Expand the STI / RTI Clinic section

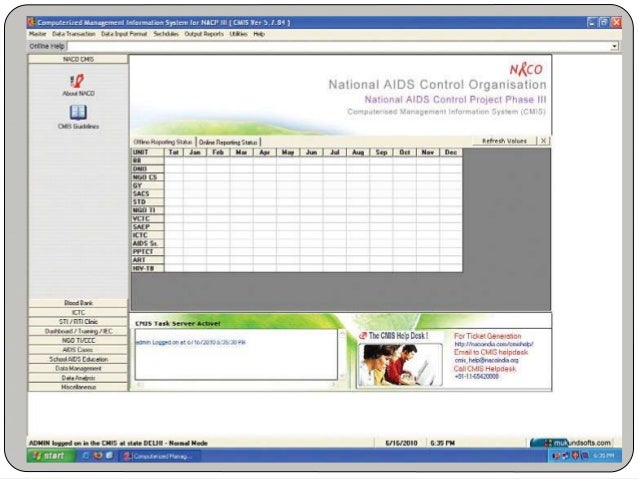(x=78, y=322)
